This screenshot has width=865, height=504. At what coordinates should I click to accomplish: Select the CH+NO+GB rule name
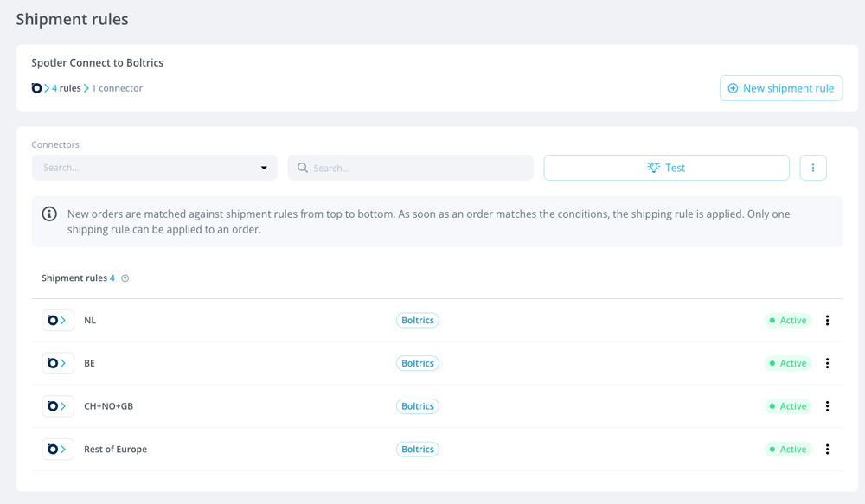click(109, 406)
